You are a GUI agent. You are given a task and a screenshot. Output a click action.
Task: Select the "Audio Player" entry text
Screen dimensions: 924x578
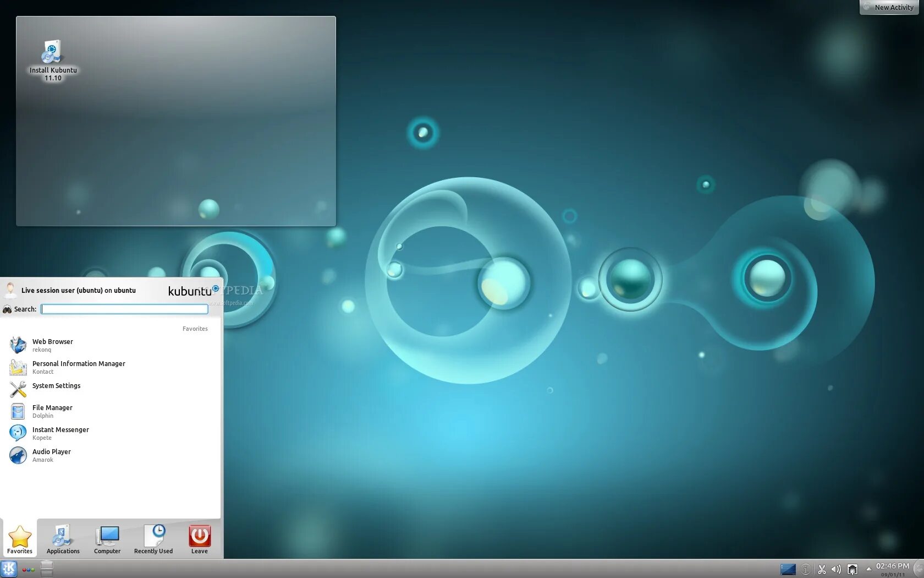point(52,452)
